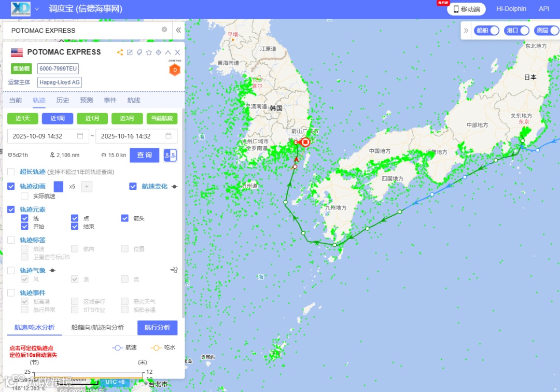Decrease animation speed with minus button
This screenshot has height=392, width=560.
pos(59,187)
